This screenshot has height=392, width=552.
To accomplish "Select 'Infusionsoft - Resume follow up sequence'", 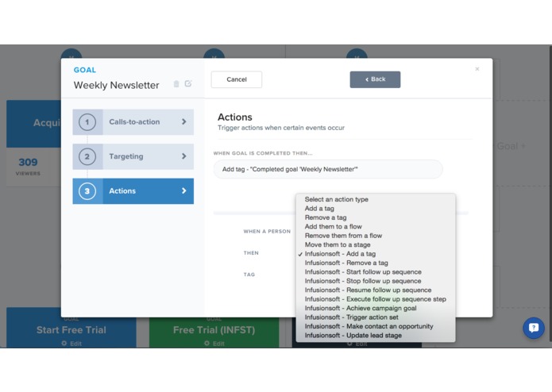I will click(x=376, y=290).
